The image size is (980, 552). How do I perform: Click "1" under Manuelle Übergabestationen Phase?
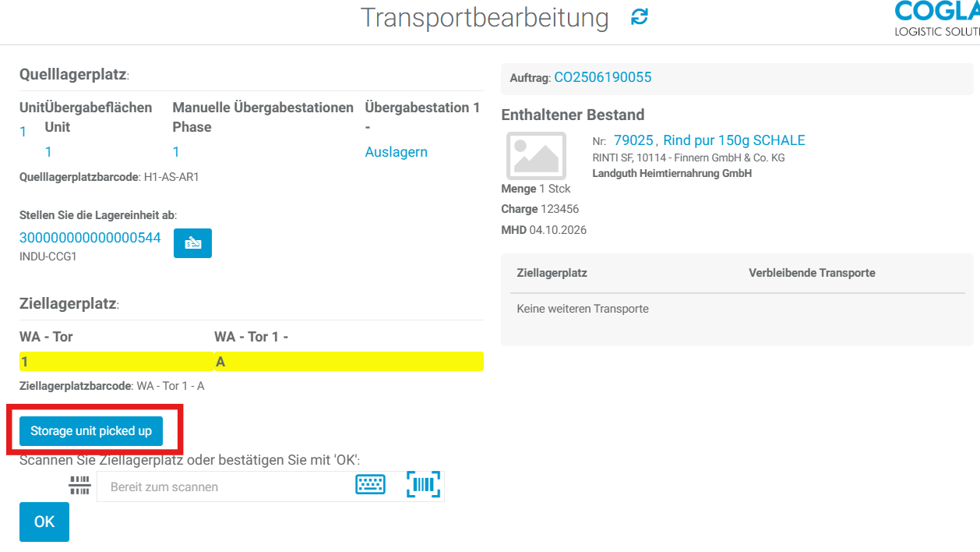pos(176,152)
